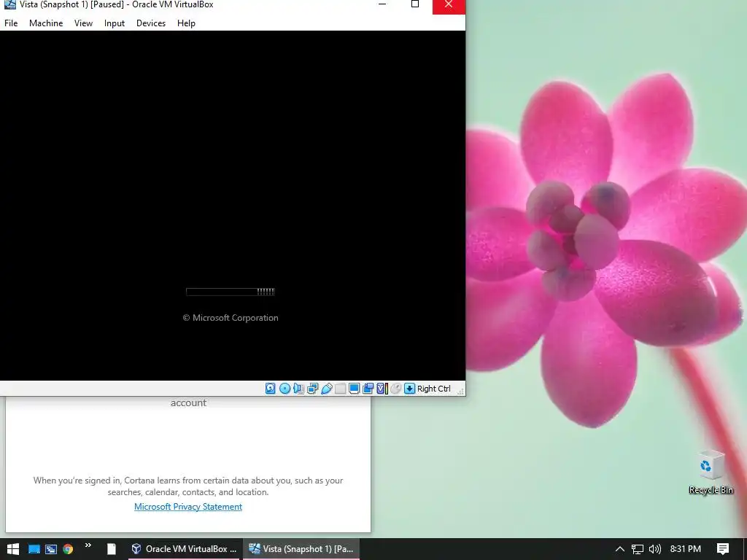Screen dimensions: 747x560
Task: Click the Right Ctrl host key label
Action: [434, 389]
